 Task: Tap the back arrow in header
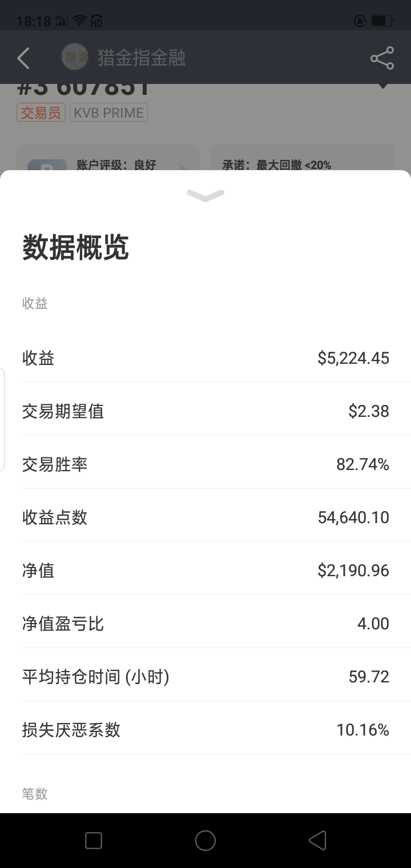(x=23, y=58)
